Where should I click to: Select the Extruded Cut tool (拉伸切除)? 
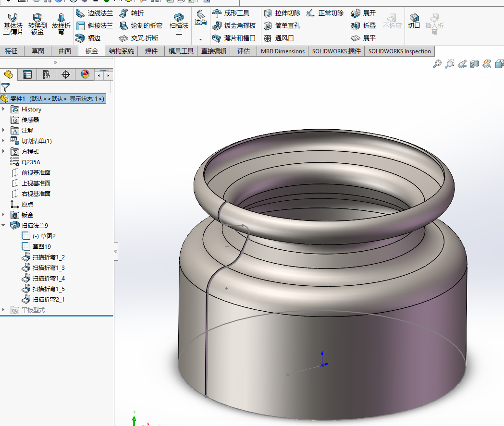pyautogui.click(x=282, y=13)
